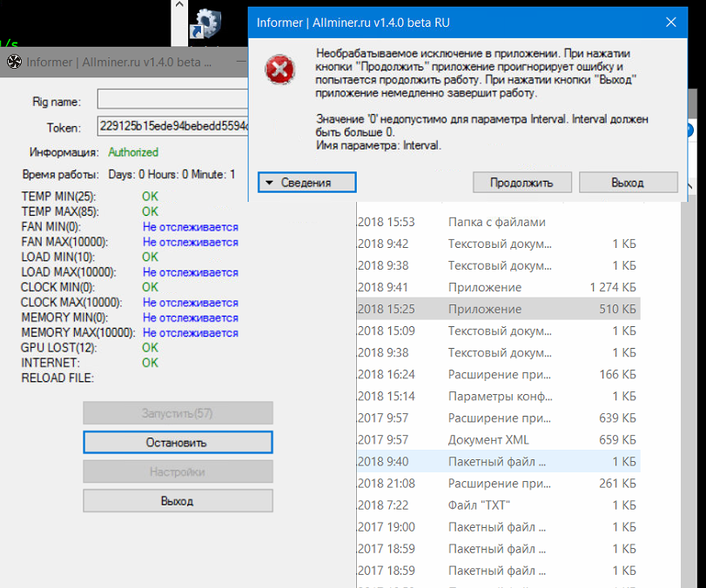Select the Пакетный файл row dated 2017 19:00

499,527
